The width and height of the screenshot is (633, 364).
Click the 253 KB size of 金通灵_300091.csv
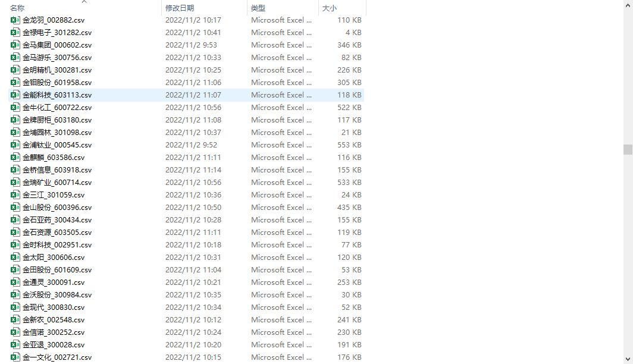(349, 283)
